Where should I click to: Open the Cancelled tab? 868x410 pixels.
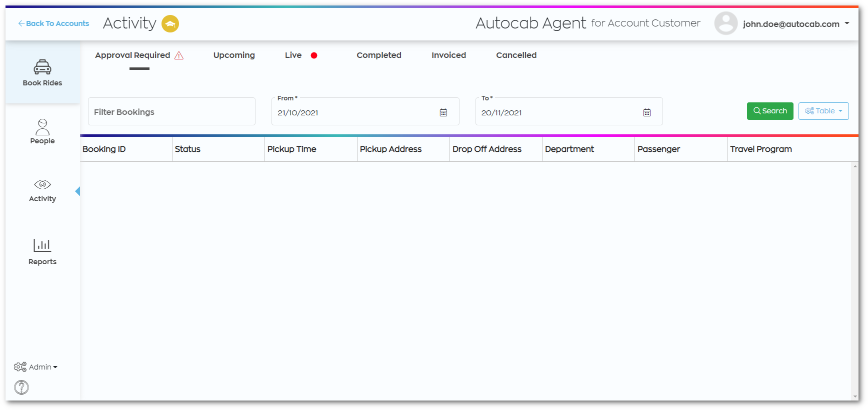pyautogui.click(x=516, y=55)
